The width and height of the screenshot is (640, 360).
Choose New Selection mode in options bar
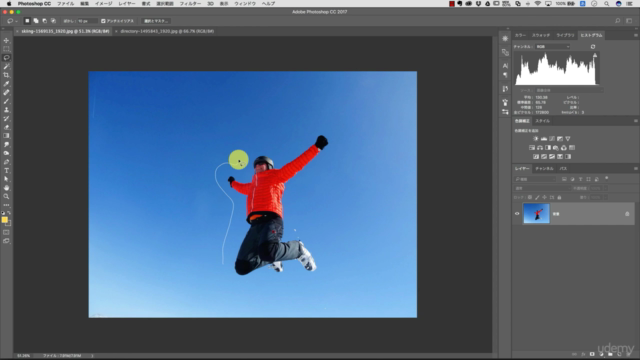pos(27,21)
